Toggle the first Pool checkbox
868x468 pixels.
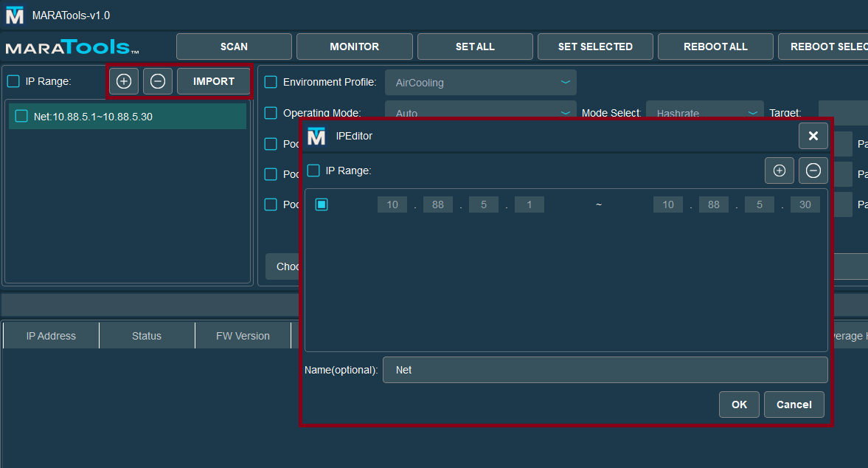(x=271, y=144)
